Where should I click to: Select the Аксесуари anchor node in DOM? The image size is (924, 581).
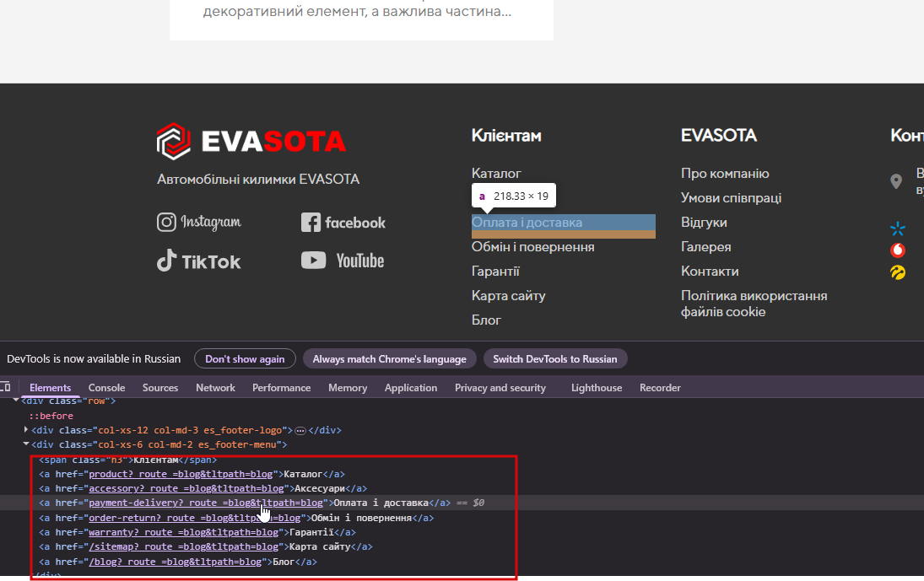click(203, 488)
